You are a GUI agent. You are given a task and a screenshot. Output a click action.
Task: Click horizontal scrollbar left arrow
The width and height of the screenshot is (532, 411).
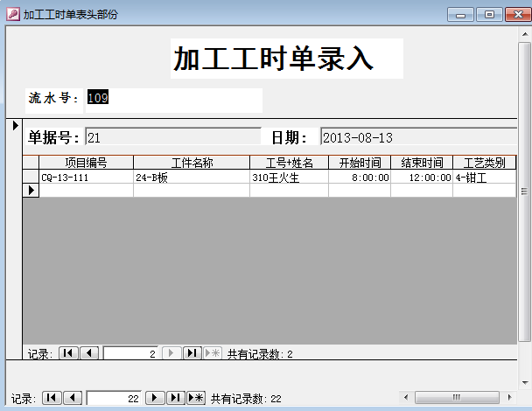coord(406,397)
